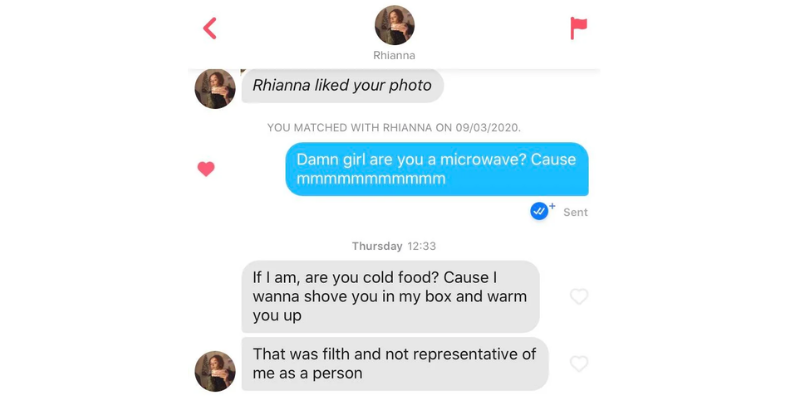Viewport: 788px width, 400px height.
Task: Tap 'You matched with Rhianna on 09/03/2020' text
Action: click(394, 128)
